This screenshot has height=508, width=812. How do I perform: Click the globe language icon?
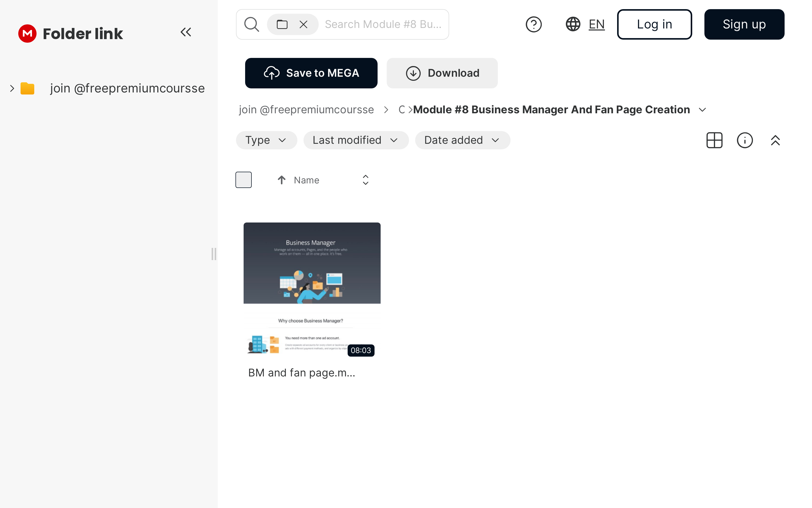coord(573,24)
